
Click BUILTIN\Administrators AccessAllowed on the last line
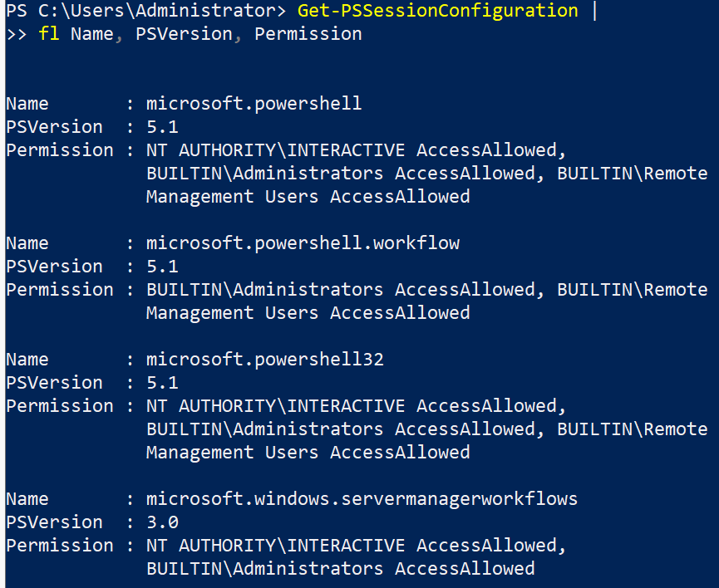click(341, 569)
